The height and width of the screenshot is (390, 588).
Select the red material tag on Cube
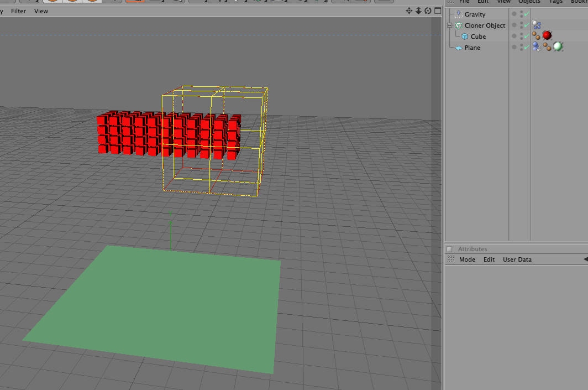(x=547, y=35)
